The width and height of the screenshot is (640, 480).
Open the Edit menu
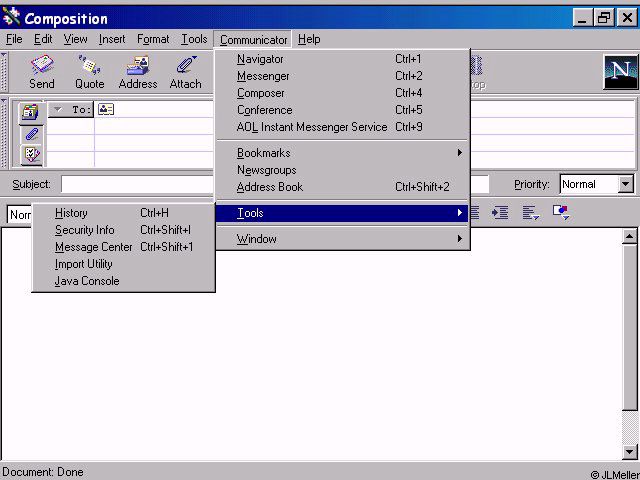43,39
